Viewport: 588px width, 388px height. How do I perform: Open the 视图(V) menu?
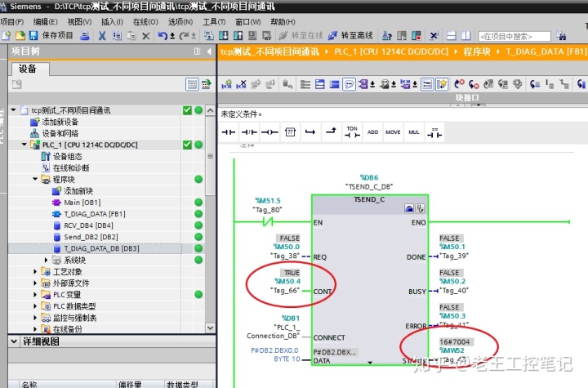point(79,22)
